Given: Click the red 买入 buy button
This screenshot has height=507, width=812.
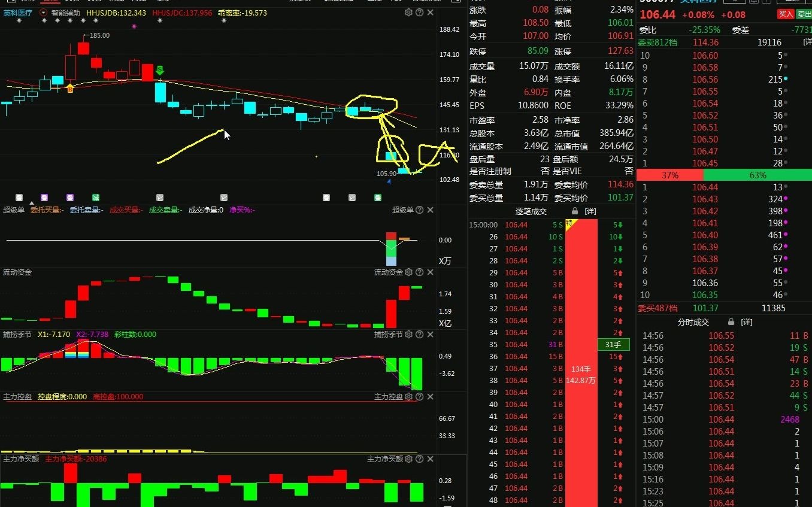Looking at the screenshot, I should [x=785, y=14].
